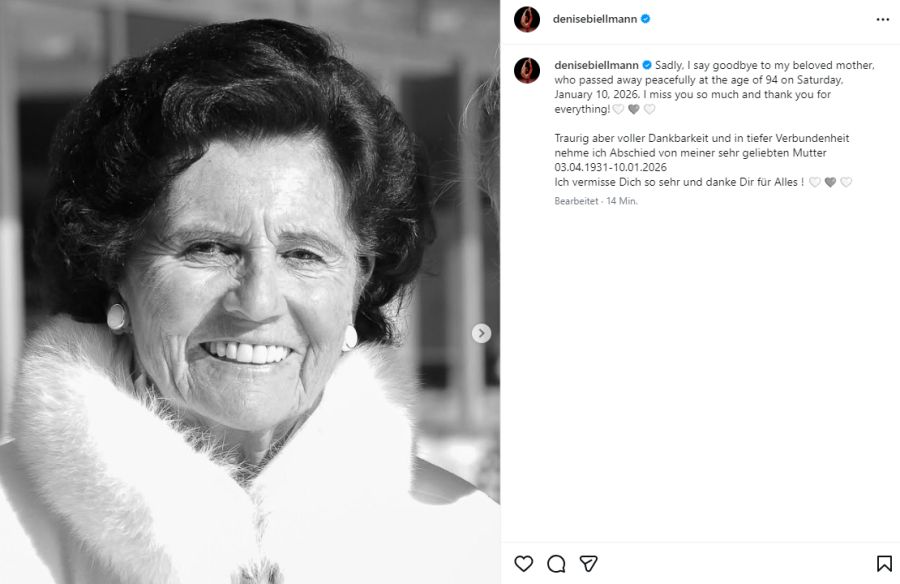Like the post with the heart icon
Screen dimensions: 900x584
point(523,563)
